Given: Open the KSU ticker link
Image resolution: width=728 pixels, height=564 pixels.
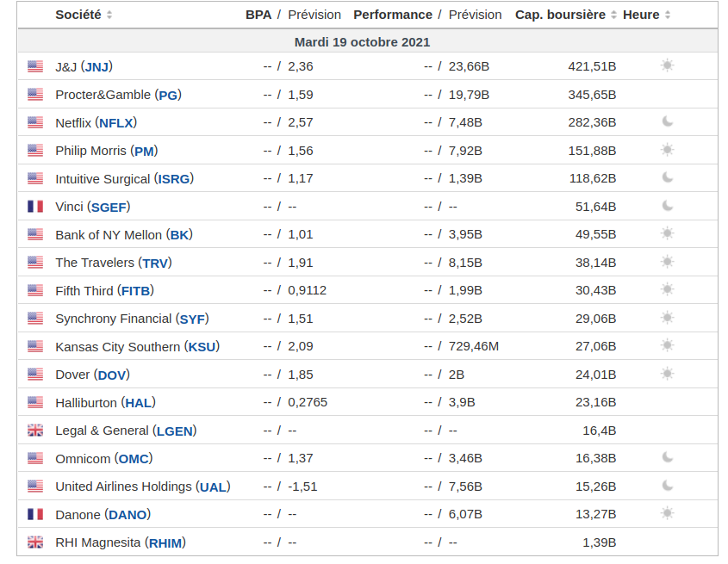Looking at the screenshot, I should point(202,347).
